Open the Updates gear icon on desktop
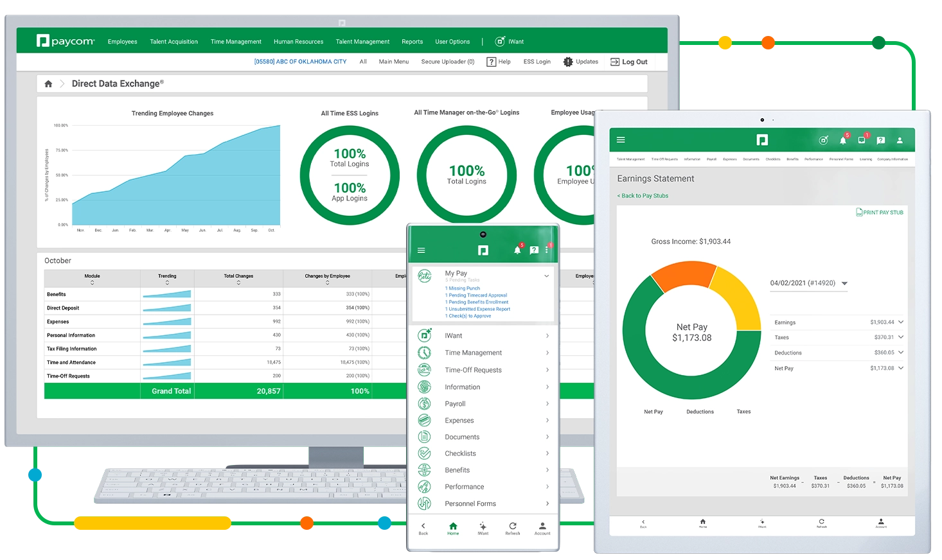Viewport: 942px width, 560px height. pyautogui.click(x=568, y=62)
